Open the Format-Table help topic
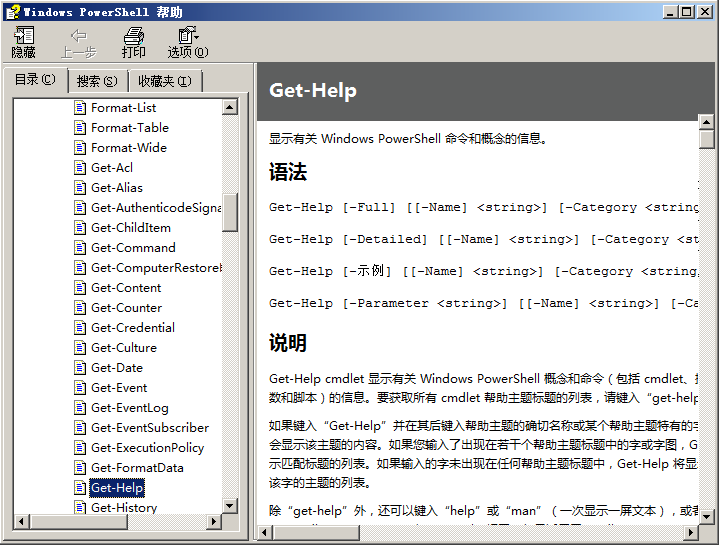The width and height of the screenshot is (719, 545). pos(130,127)
